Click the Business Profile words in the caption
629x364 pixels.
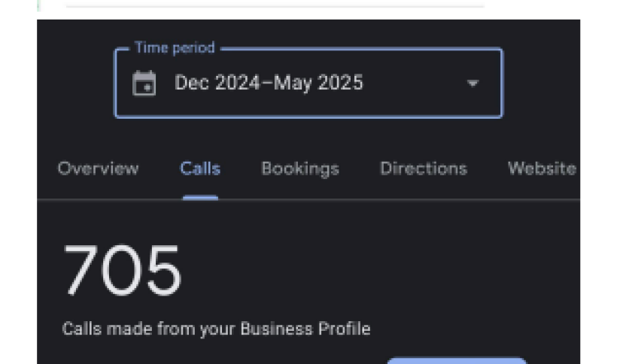point(305,329)
